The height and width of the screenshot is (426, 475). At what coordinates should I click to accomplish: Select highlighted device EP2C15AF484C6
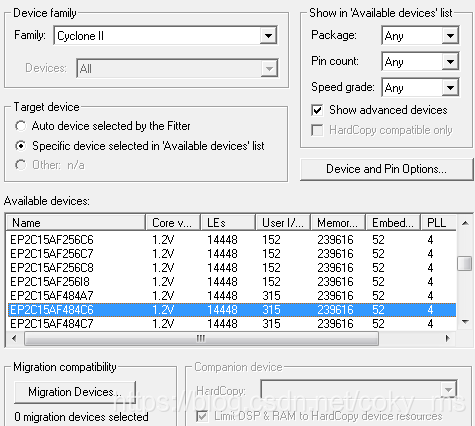tap(231, 310)
